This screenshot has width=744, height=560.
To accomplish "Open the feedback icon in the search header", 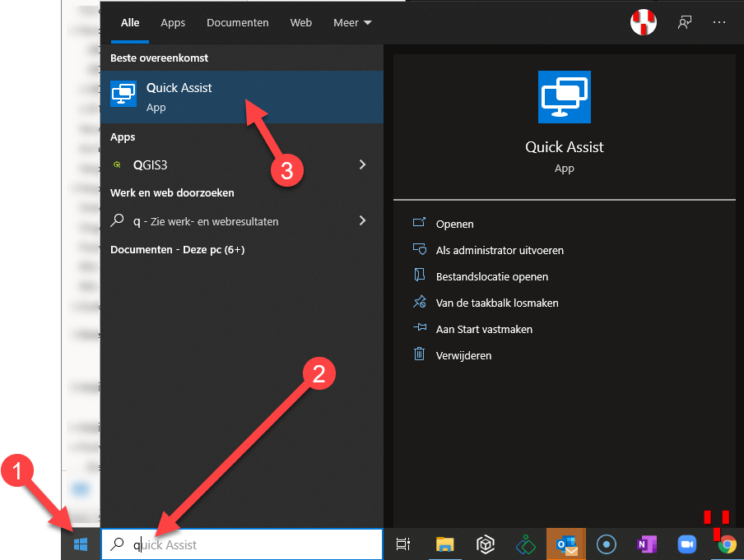I will click(x=684, y=22).
